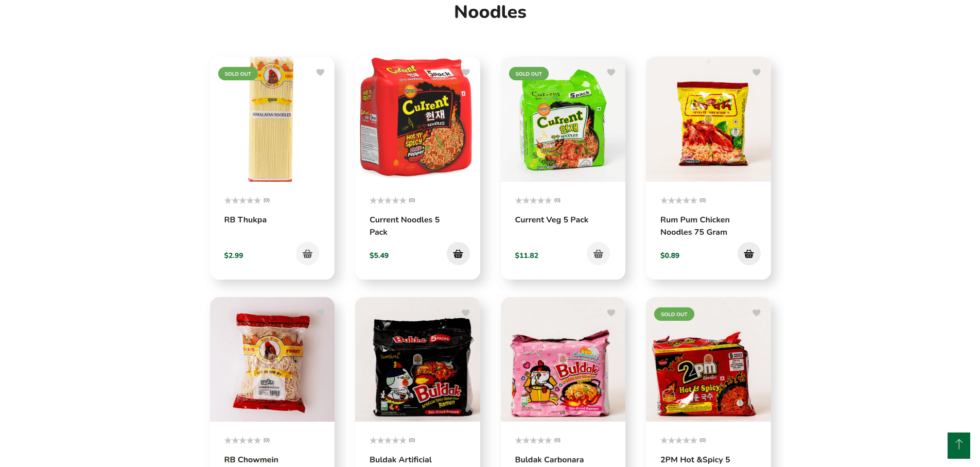
Task: Click basket icon for RB Thukpa
Action: coord(307,254)
